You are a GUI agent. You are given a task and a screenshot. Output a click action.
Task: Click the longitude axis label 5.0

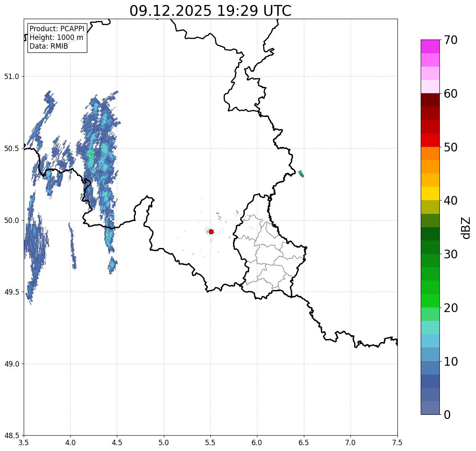(x=164, y=443)
